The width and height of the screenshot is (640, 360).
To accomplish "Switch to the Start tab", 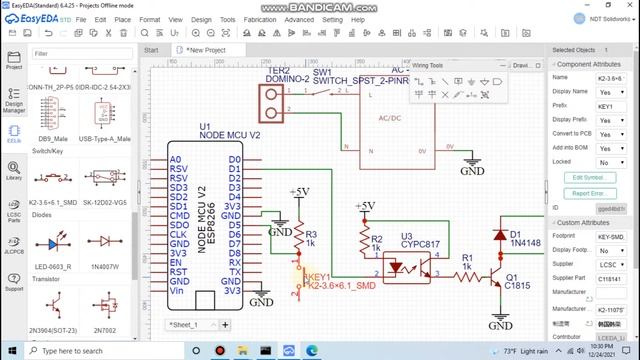I will click(151, 50).
